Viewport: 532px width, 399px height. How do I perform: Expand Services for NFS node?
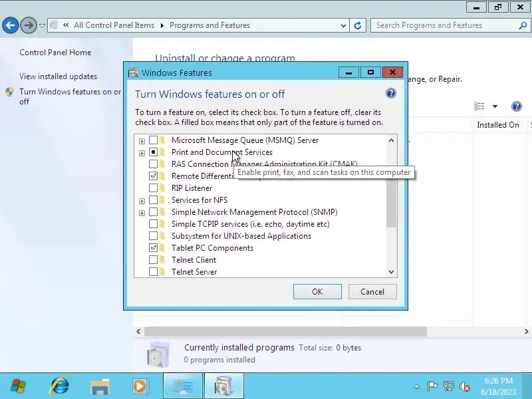(x=142, y=201)
